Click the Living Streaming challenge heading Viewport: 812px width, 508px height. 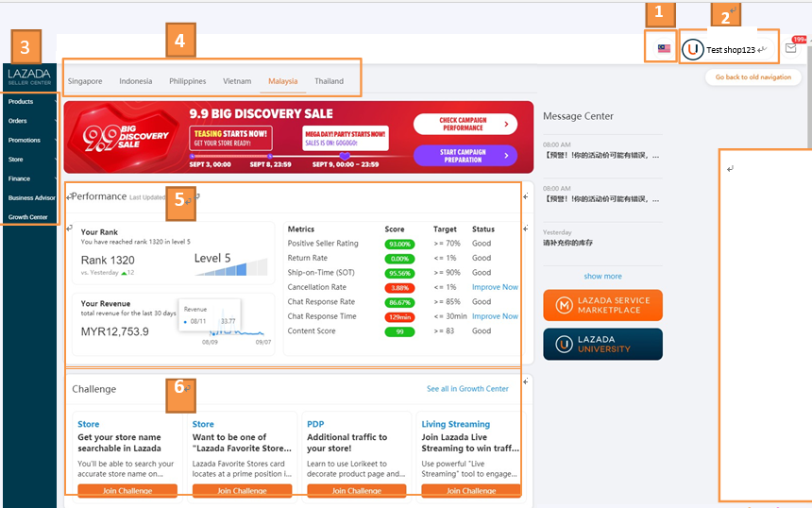(x=456, y=424)
